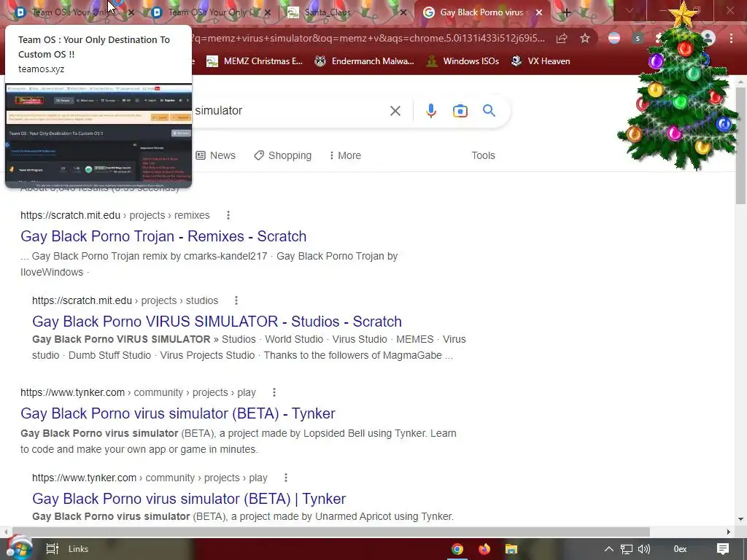
Task: Click the Team OS tab preview thumbnail
Action: pos(98,135)
